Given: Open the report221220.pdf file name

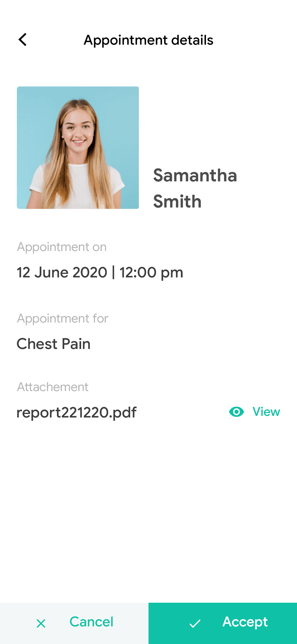Looking at the screenshot, I should click(x=76, y=413).
